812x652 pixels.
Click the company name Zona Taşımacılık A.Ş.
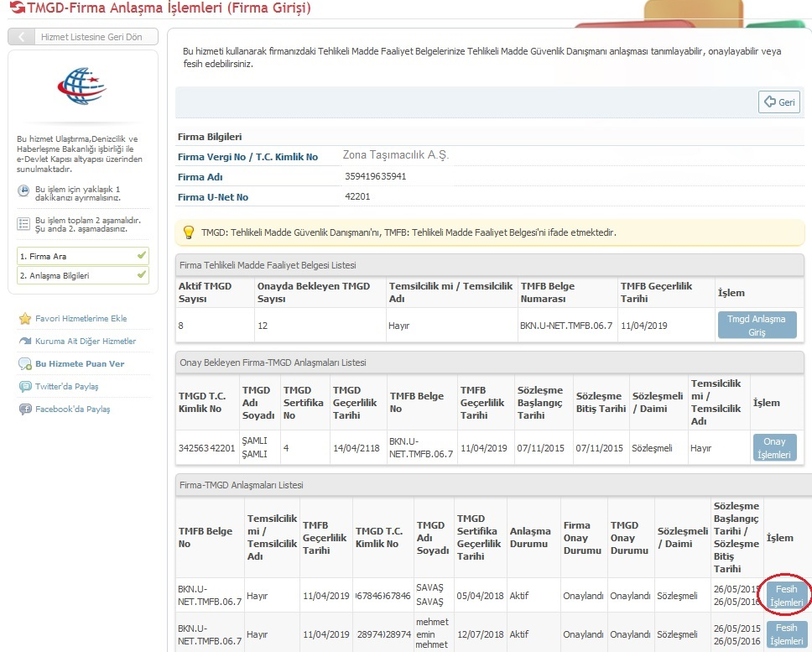396,155
